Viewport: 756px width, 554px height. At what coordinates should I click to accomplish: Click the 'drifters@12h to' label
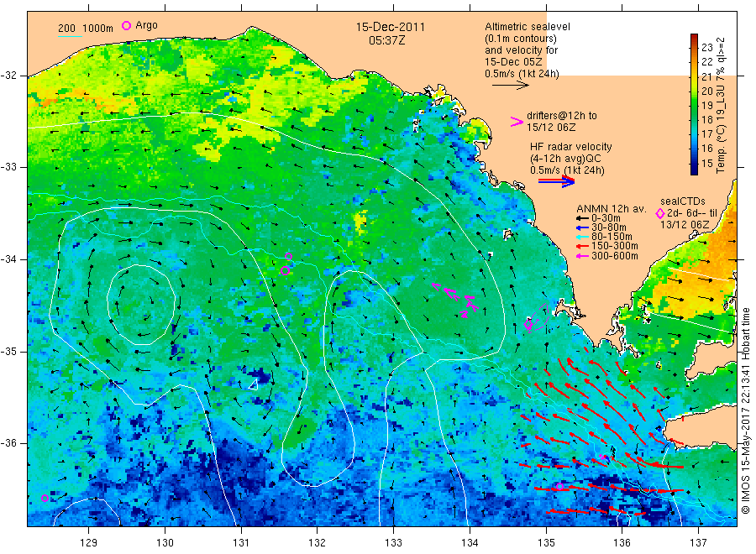point(562,116)
